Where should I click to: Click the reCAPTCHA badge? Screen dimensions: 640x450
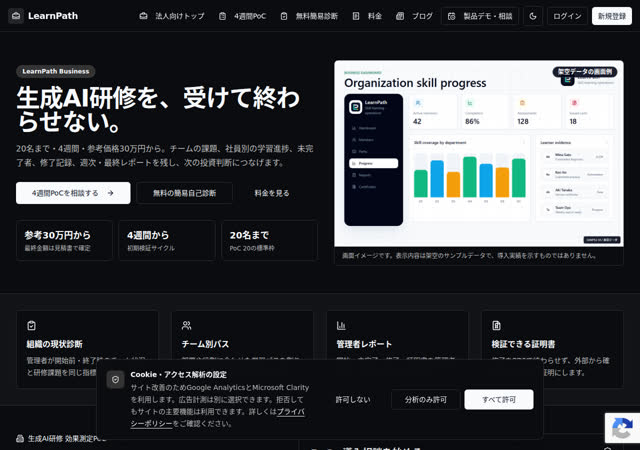622,428
